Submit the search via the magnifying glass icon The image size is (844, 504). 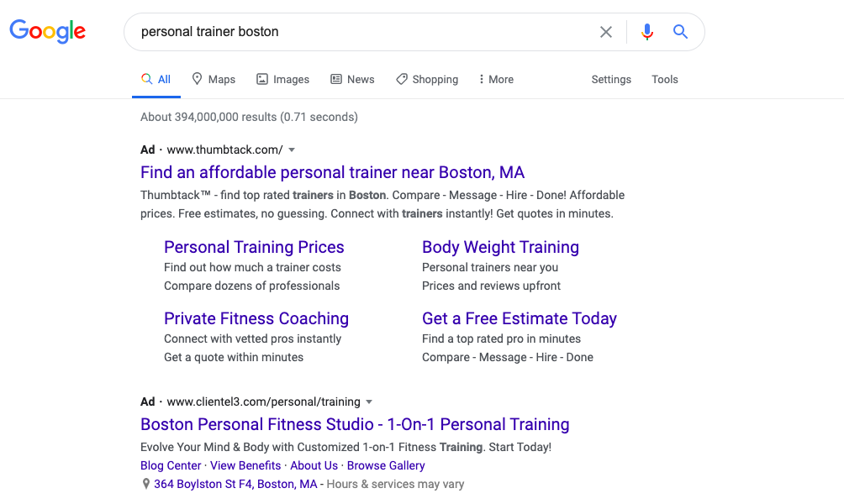pos(680,31)
